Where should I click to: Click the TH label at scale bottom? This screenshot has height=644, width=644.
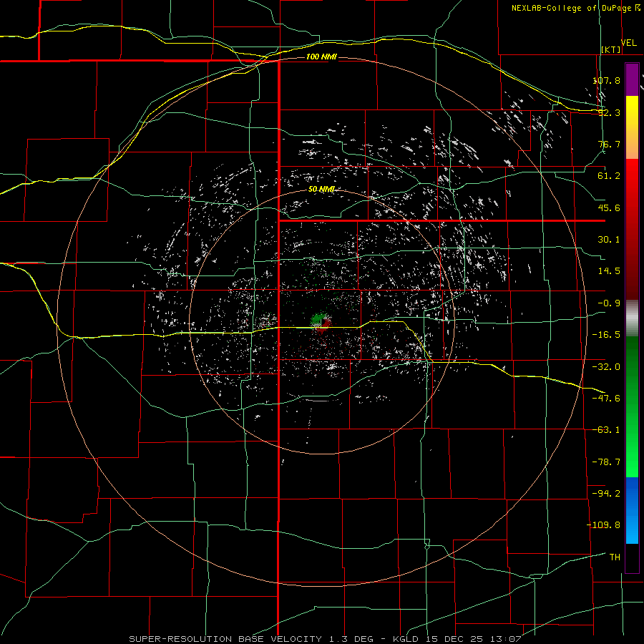(615, 557)
